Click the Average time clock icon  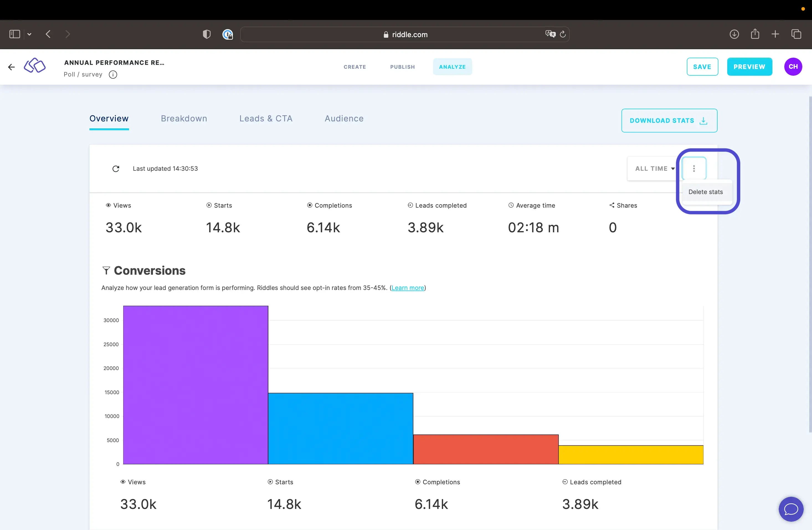coord(511,205)
